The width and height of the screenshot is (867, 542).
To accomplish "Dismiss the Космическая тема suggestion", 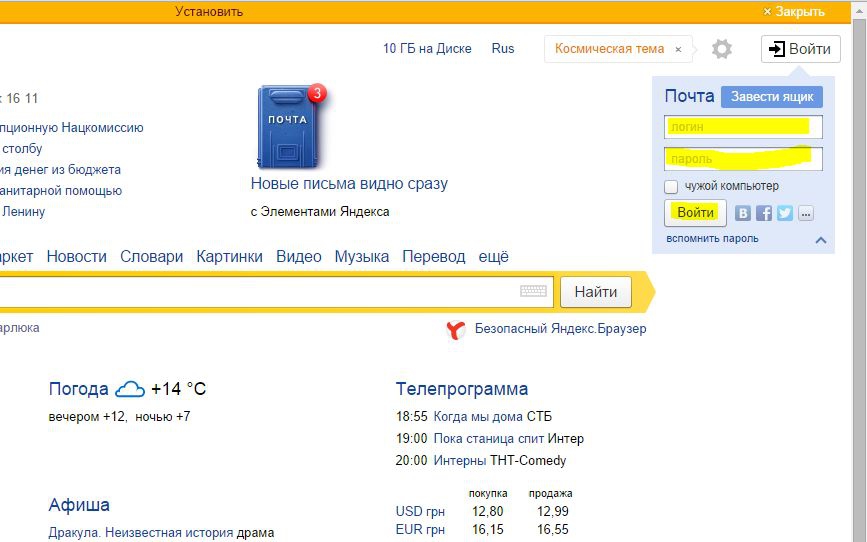I will (678, 50).
